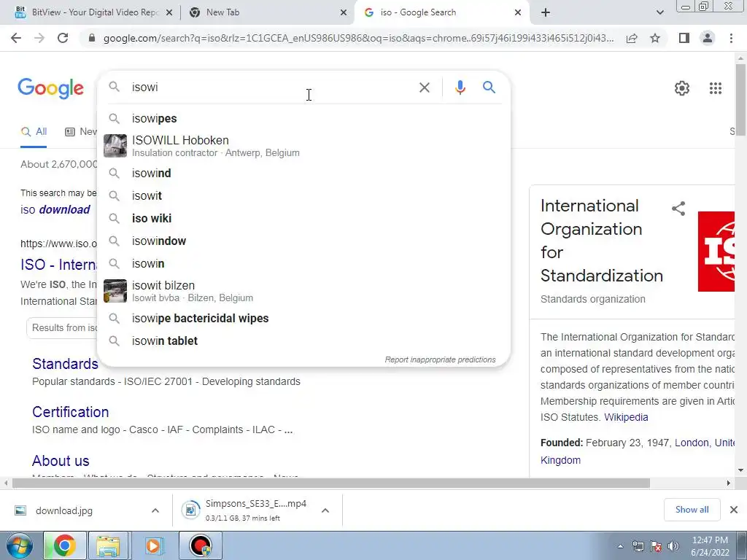Viewport: 747px width, 560px height.
Task: Click the address bar URL
Action: tap(358, 38)
